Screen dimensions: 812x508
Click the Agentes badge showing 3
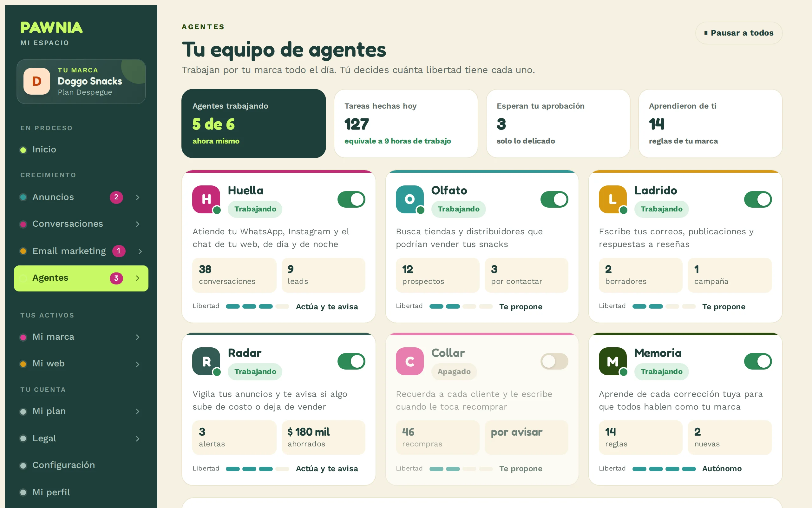[x=116, y=278]
